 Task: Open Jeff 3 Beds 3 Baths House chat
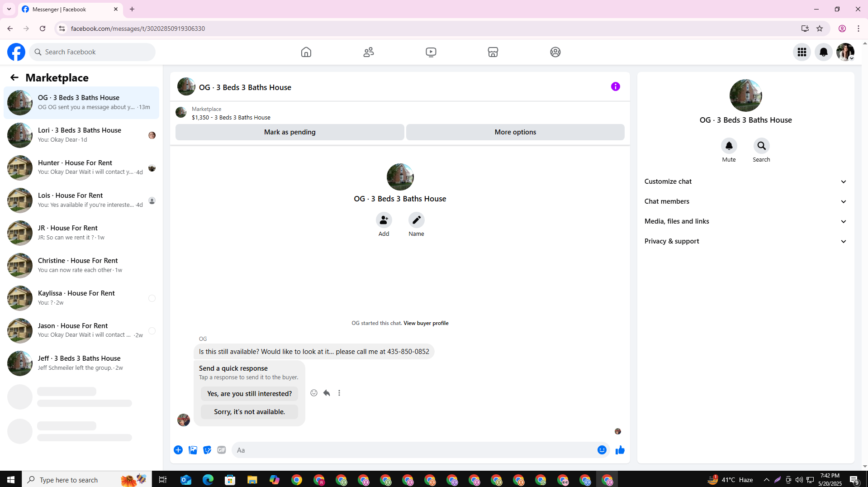81,363
